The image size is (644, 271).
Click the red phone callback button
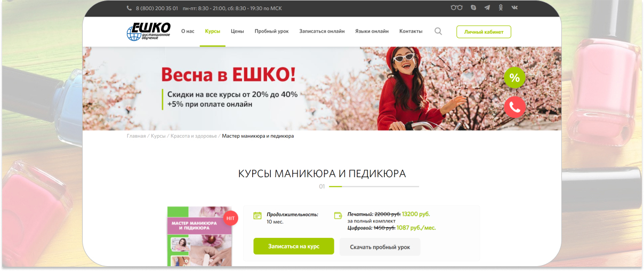click(x=514, y=107)
